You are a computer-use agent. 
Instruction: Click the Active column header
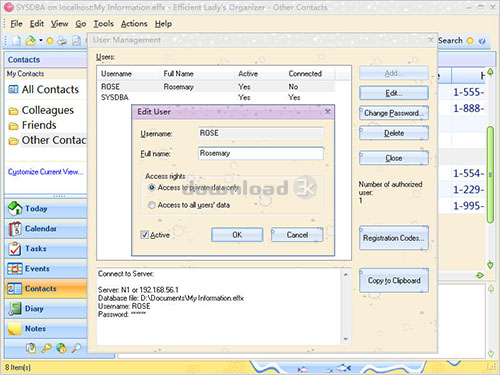[x=260, y=74]
